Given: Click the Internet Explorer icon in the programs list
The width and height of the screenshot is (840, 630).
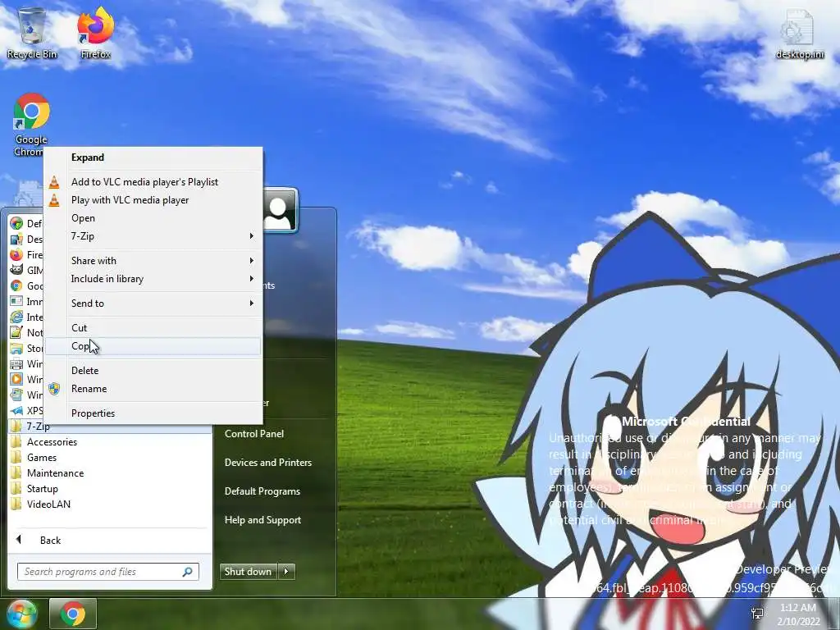Looking at the screenshot, I should (16, 317).
